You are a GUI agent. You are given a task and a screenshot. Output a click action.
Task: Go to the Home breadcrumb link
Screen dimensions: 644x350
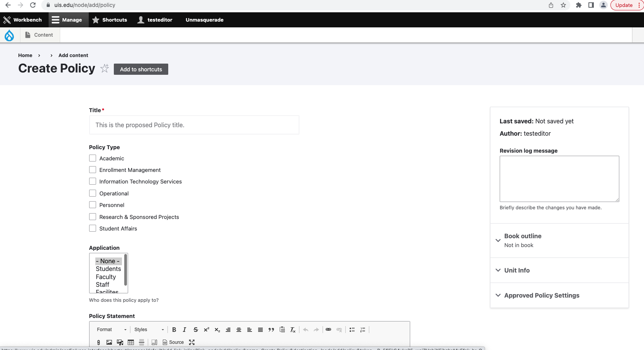click(25, 55)
